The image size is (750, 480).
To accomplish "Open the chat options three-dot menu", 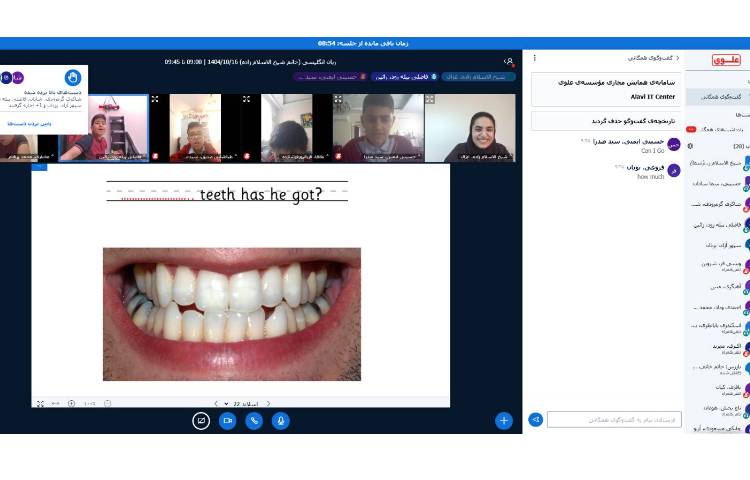I will click(x=537, y=59).
